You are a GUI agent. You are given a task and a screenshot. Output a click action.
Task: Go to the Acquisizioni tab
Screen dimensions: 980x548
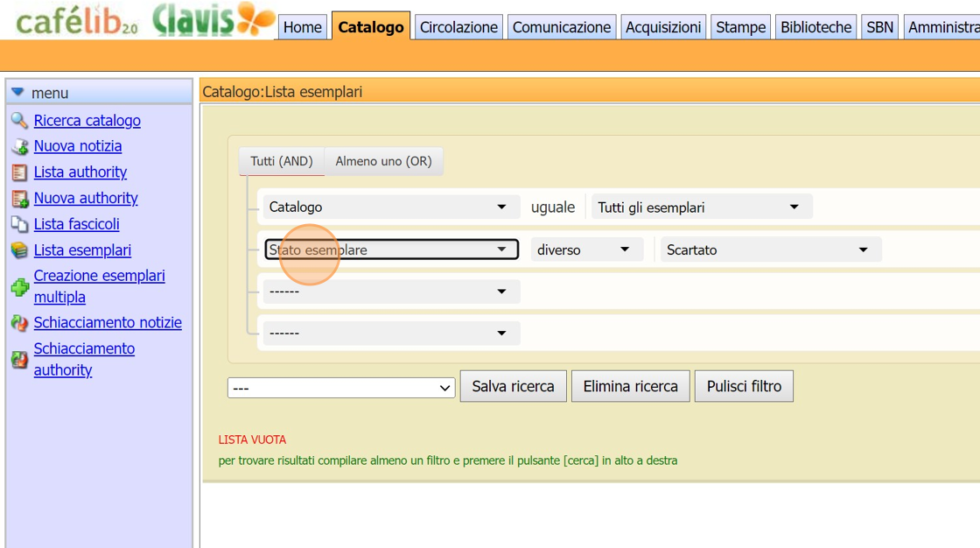coord(663,27)
